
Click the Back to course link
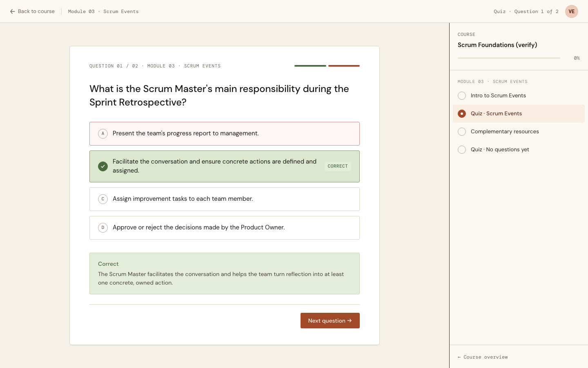click(32, 11)
